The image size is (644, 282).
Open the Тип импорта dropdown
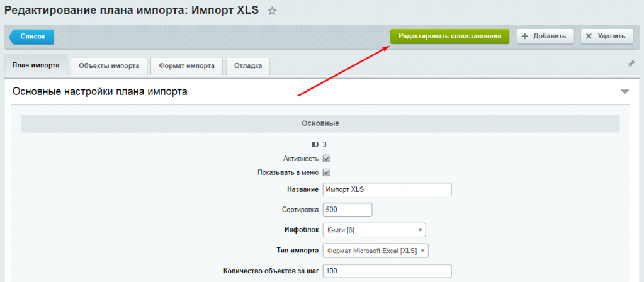(x=376, y=251)
